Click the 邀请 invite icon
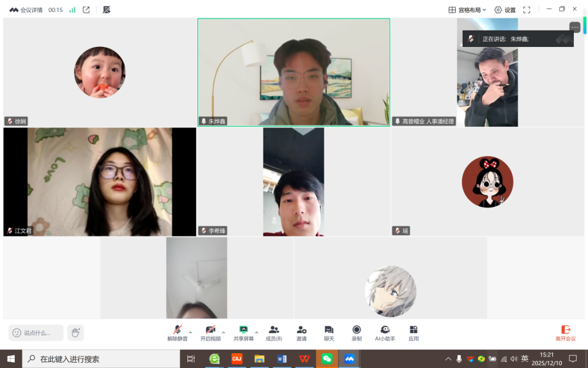 click(301, 333)
